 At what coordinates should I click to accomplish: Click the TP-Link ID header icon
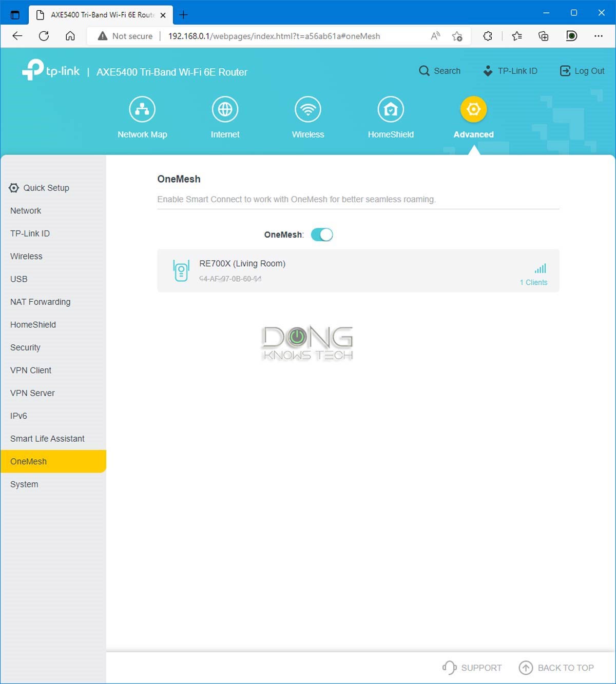point(488,71)
